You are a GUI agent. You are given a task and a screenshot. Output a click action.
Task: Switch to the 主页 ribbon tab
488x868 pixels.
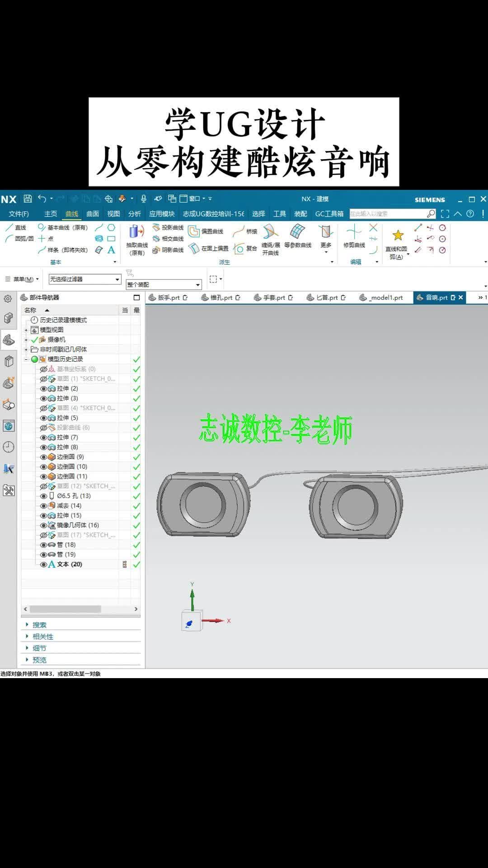51,214
